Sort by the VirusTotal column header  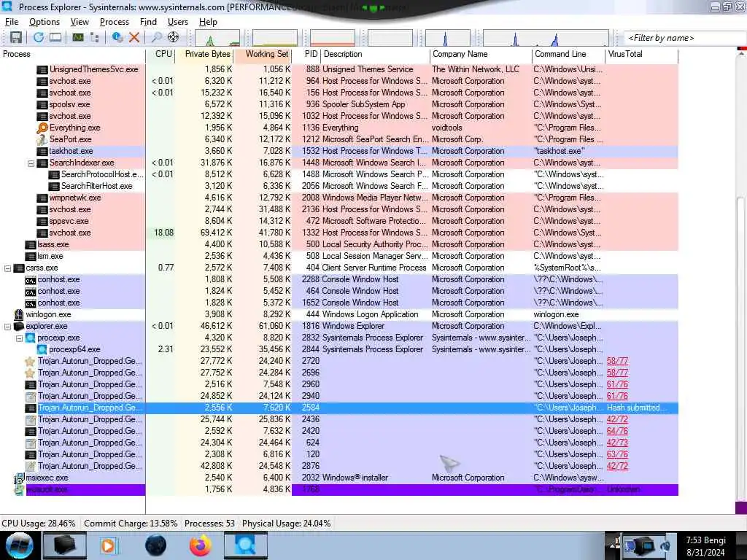tap(641, 54)
